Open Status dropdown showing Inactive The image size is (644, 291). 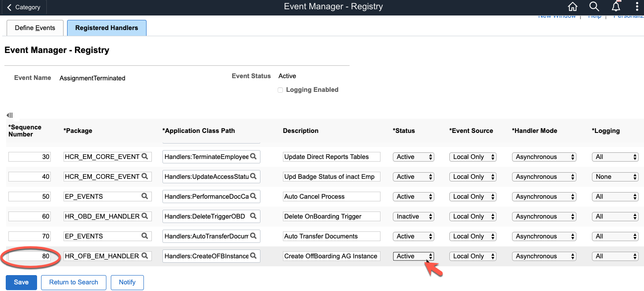(x=413, y=216)
